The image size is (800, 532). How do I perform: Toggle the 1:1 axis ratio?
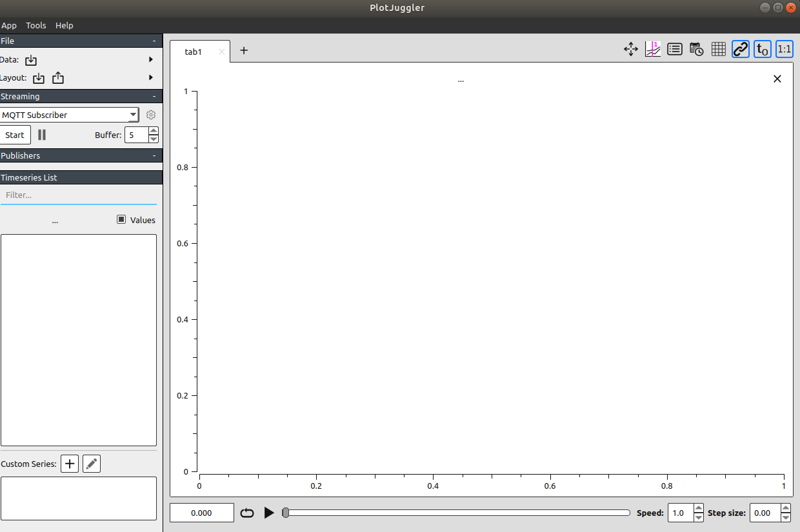784,49
